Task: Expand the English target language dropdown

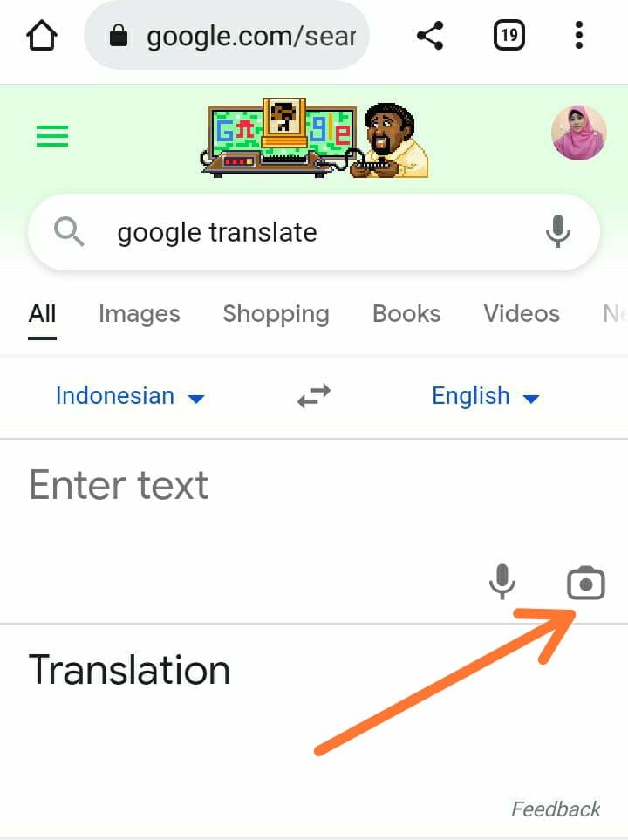Action: 486,396
